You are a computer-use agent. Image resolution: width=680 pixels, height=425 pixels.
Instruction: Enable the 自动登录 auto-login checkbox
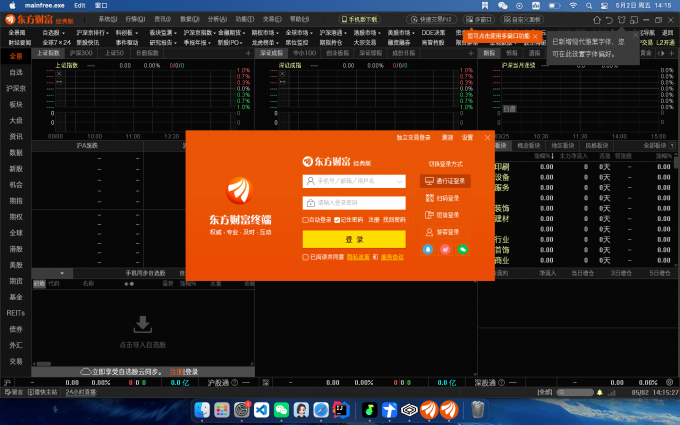pyautogui.click(x=305, y=220)
